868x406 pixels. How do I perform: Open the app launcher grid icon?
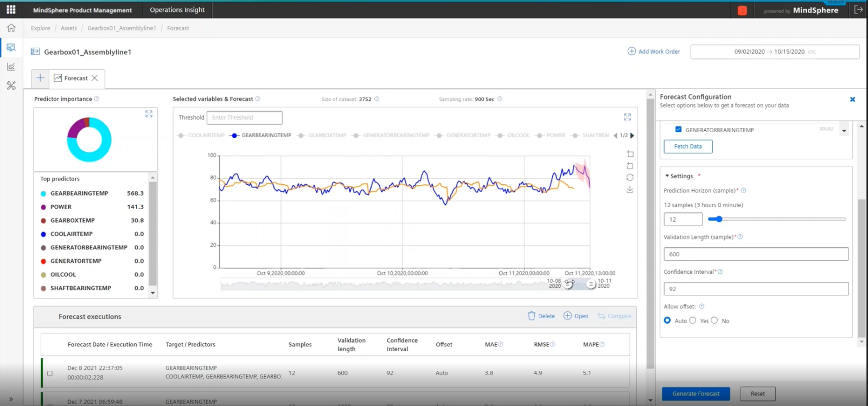point(11,10)
